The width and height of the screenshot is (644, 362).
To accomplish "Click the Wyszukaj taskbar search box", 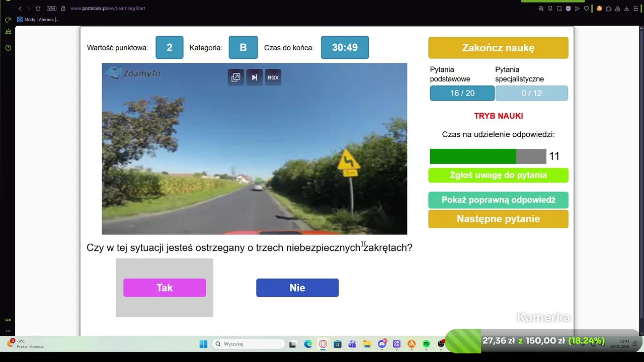I will tap(249, 344).
